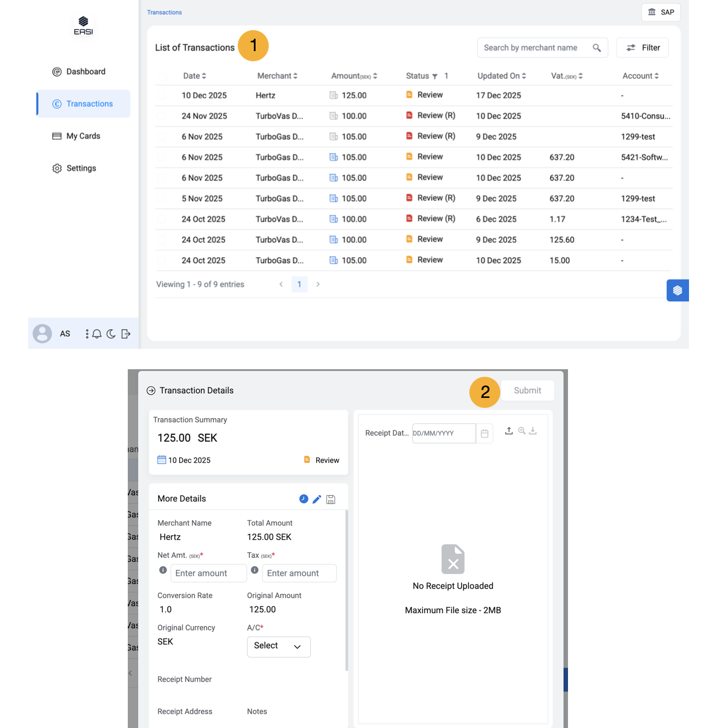Image resolution: width=701 pixels, height=728 pixels.
Task: Check the box for the Hertz transaction
Action: tap(162, 95)
